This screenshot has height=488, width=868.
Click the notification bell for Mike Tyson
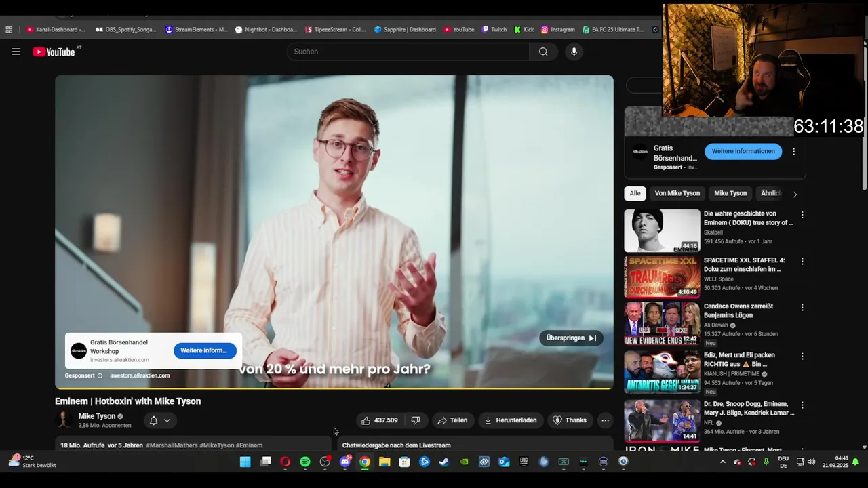coord(153,420)
